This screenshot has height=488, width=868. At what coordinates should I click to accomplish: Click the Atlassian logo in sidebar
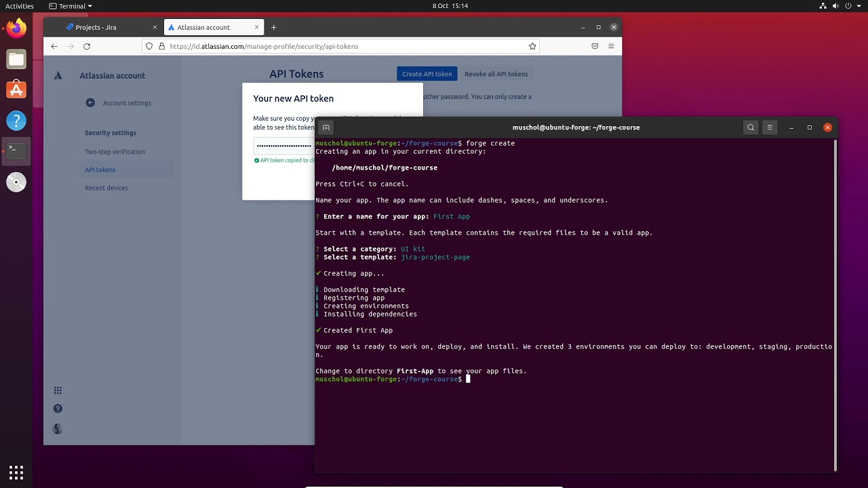click(x=58, y=75)
